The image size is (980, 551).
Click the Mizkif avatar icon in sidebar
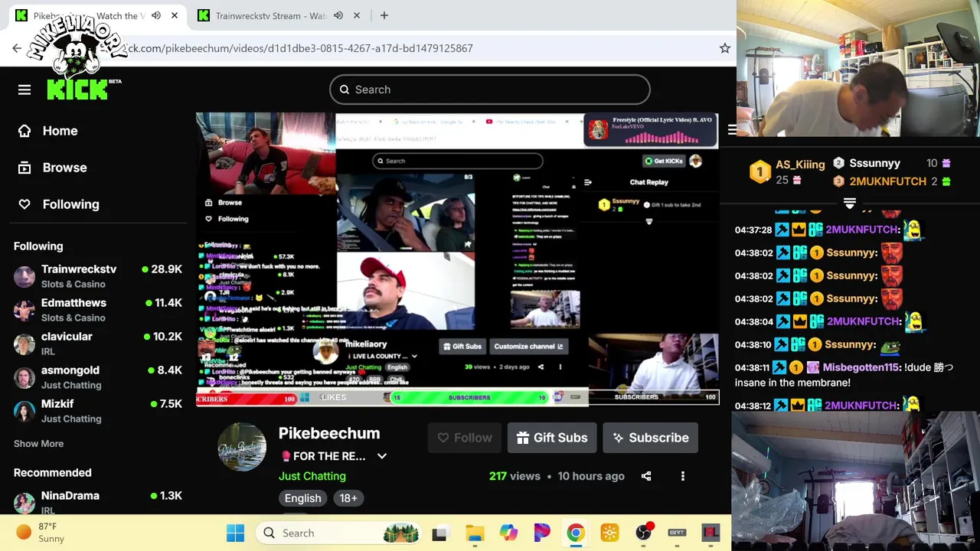tap(24, 411)
